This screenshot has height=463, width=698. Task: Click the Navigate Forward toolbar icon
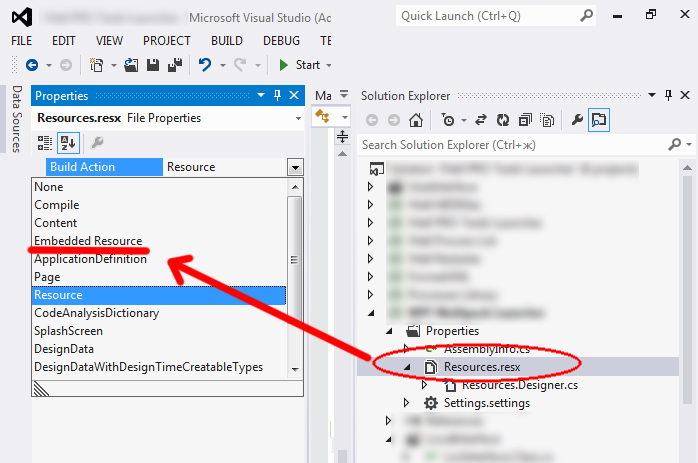pyautogui.click(x=66, y=65)
